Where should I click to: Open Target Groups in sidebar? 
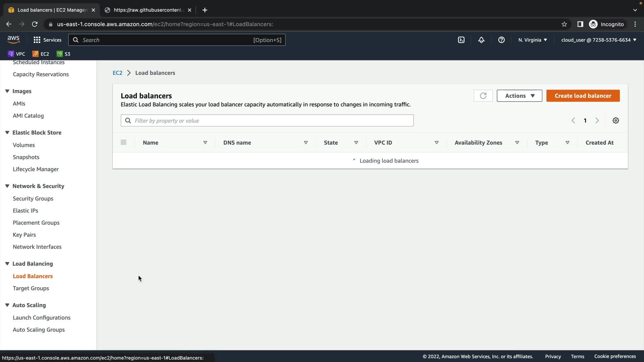click(31, 288)
